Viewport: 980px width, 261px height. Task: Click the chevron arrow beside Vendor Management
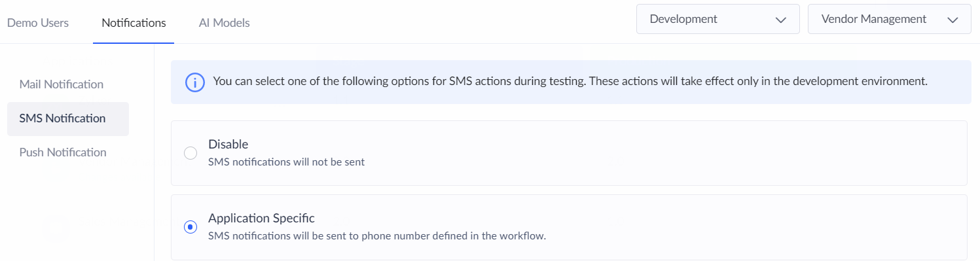tap(952, 20)
